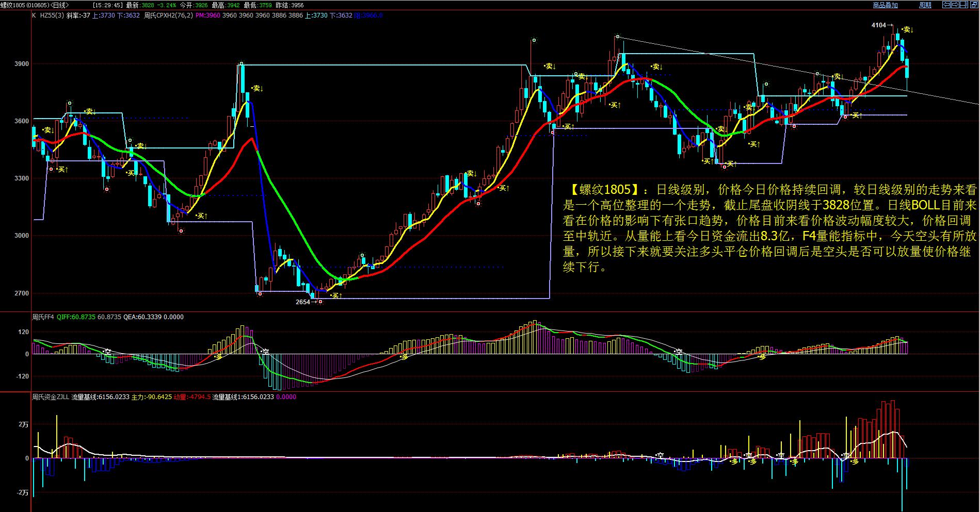
Task: Select the HZ55(3) indicator label
Action: (51, 15)
